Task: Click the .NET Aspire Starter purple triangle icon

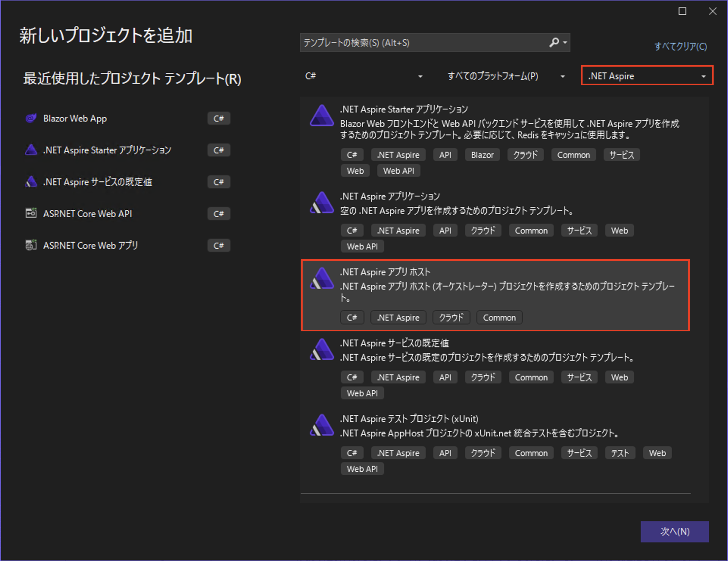Action: pyautogui.click(x=31, y=150)
